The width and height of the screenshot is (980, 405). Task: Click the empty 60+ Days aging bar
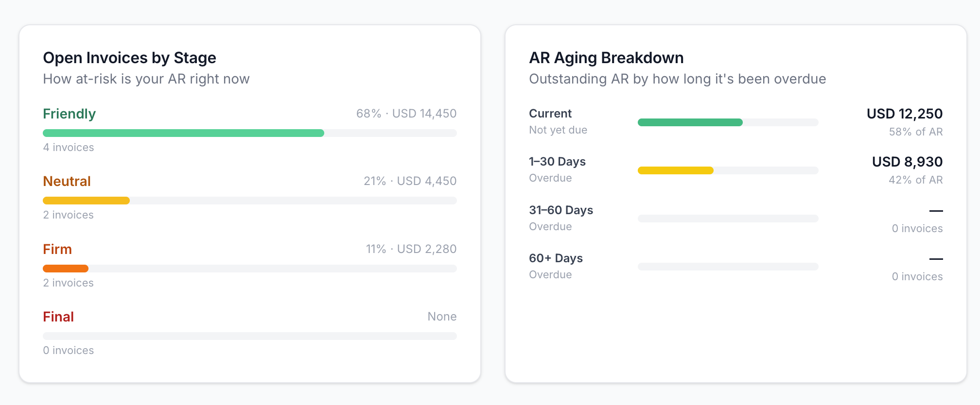pos(728,267)
